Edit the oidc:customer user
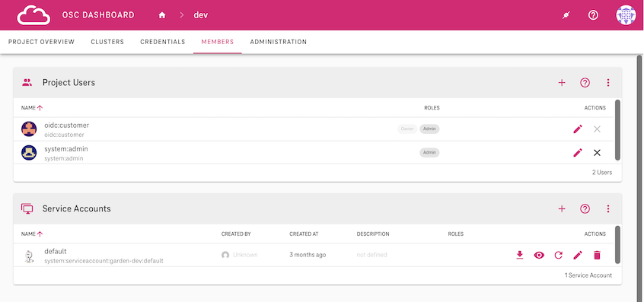 [578, 129]
